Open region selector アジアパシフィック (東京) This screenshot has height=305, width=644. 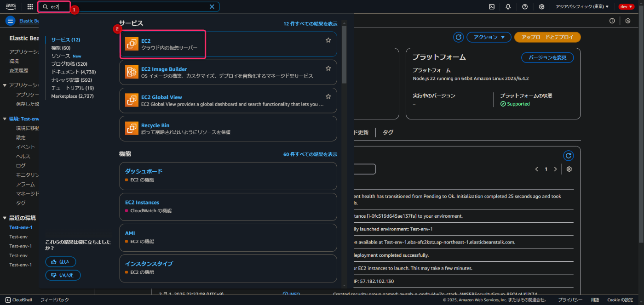click(582, 7)
